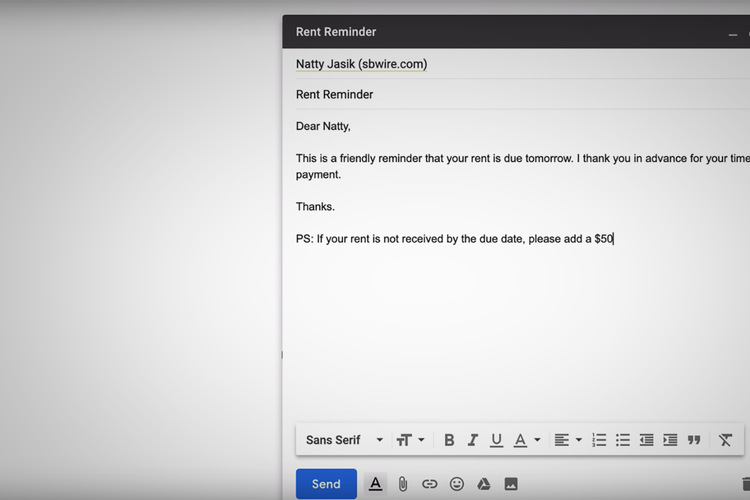Open the text size menu

(404, 440)
